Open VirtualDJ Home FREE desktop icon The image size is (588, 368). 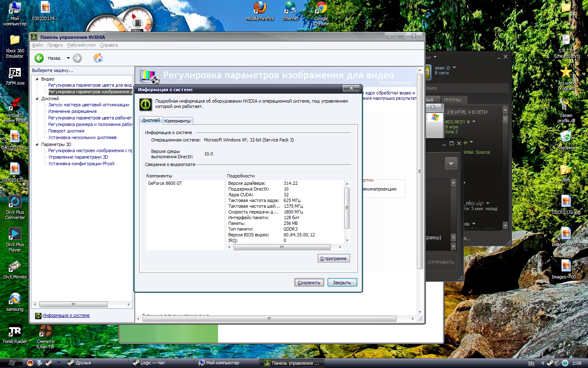tap(15, 110)
